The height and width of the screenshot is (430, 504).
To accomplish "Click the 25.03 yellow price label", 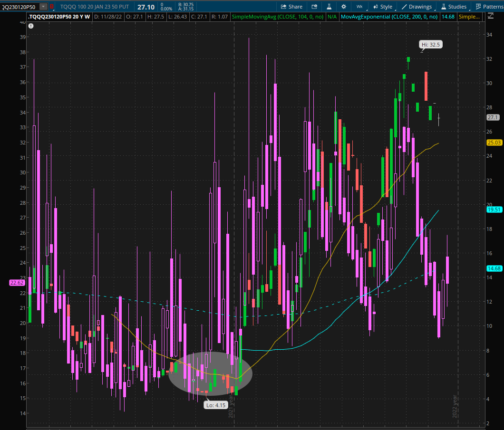I will [x=494, y=143].
